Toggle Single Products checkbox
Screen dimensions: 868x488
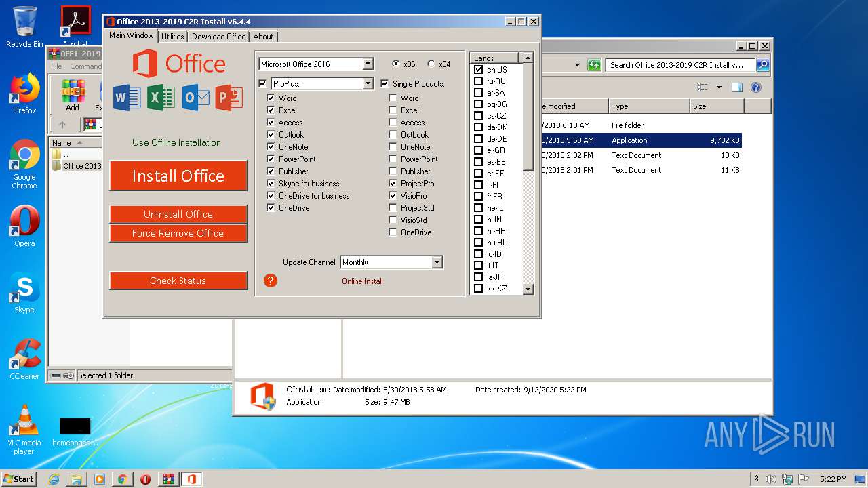pyautogui.click(x=384, y=84)
